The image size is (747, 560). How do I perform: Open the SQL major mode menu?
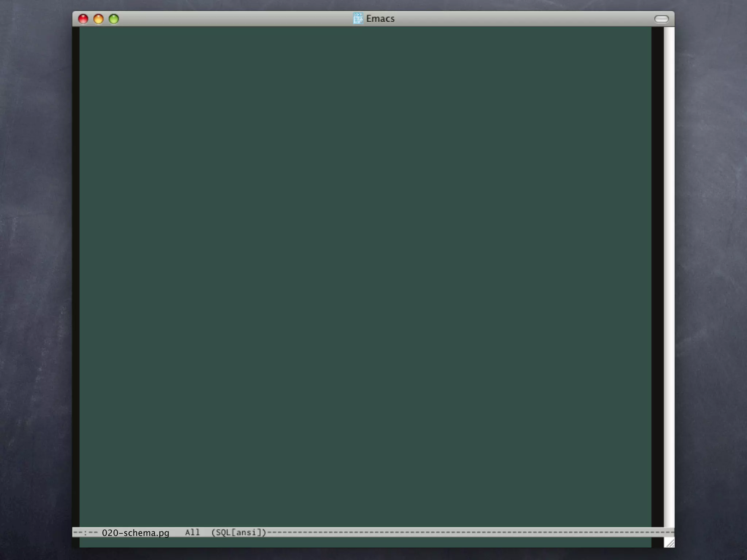point(223,532)
